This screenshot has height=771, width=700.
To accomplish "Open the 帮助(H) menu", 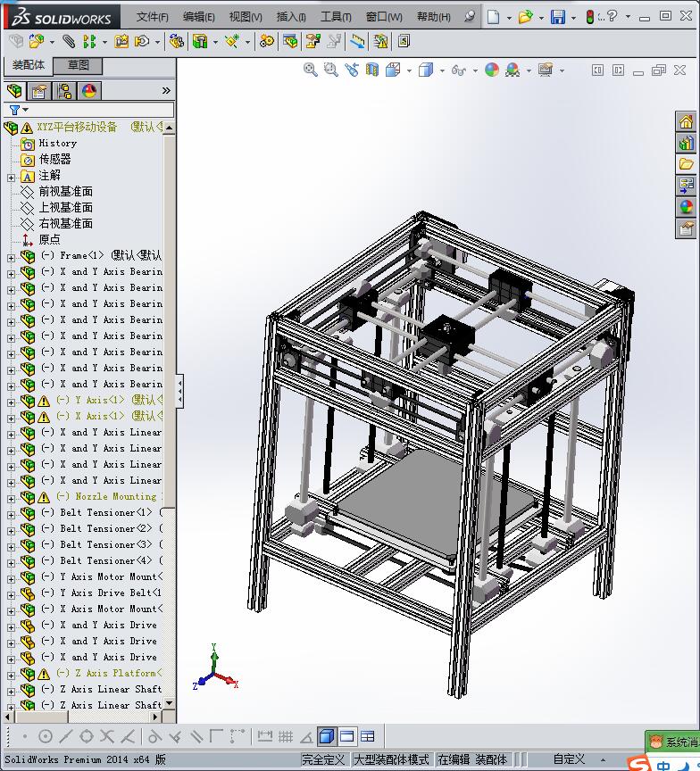I will coord(433,17).
